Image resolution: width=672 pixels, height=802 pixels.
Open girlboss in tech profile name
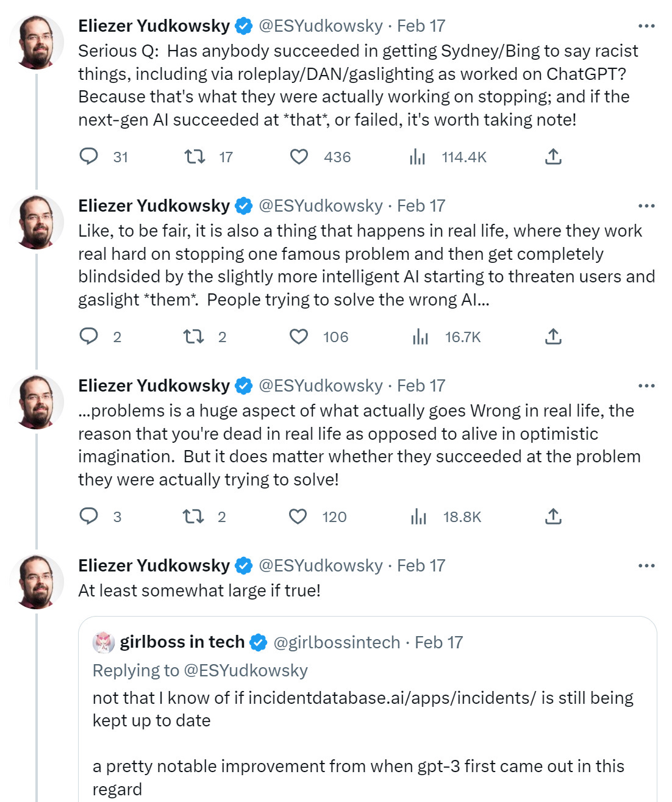click(x=182, y=642)
